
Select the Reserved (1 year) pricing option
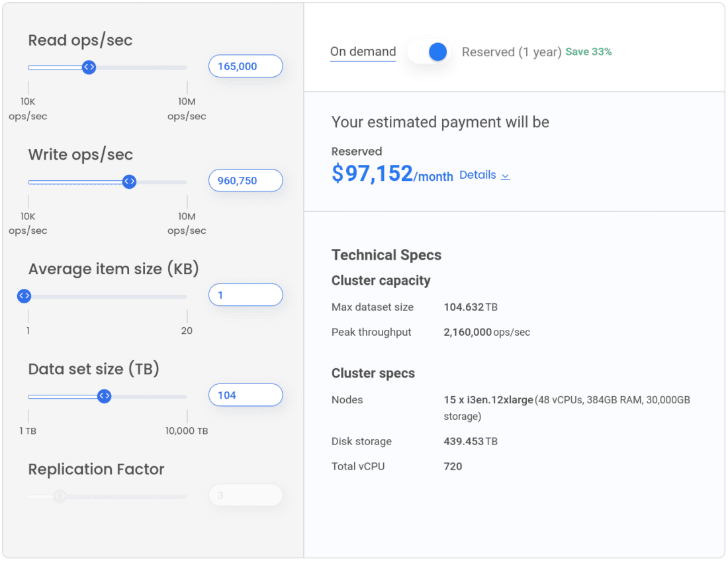coord(511,52)
